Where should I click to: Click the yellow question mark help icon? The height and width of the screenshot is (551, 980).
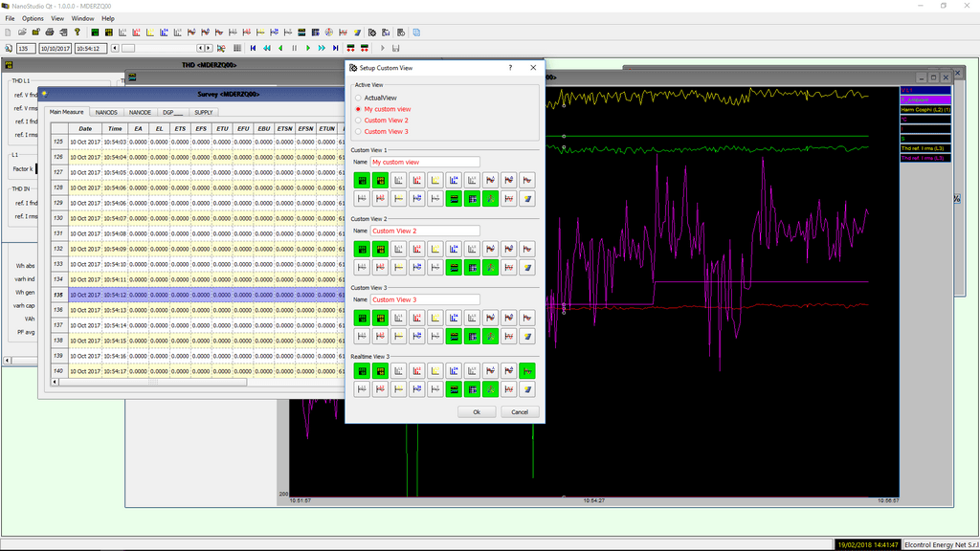click(78, 32)
